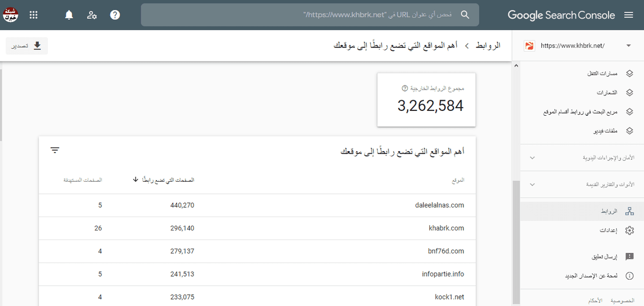Click the 440,270 linking pages value
Screen dimensions: 644x306
tap(181, 205)
